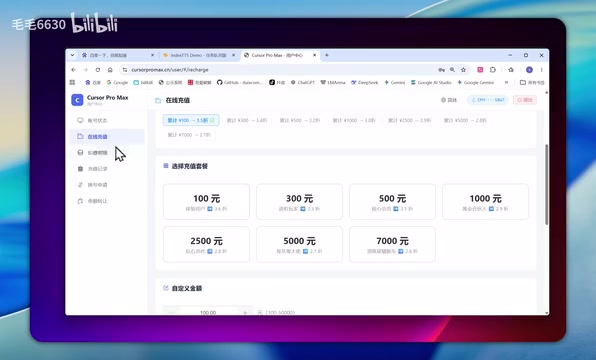Image resolution: width=596 pixels, height=360 pixels.
Task: Open the Google AI Studio bookmark
Action: point(431,82)
